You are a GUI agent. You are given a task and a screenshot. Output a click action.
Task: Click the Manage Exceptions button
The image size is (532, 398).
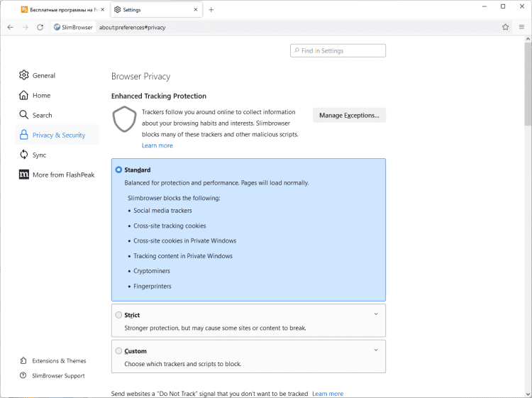349,115
